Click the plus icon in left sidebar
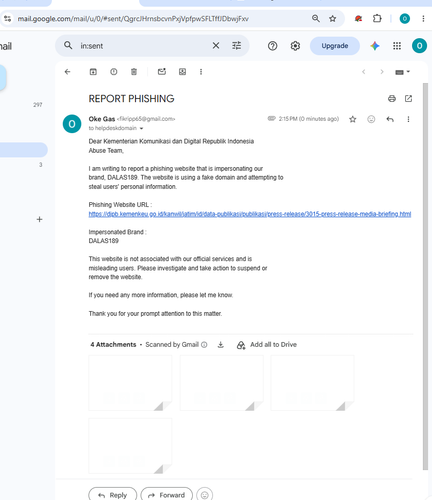This screenshot has width=432, height=500. 39,219
